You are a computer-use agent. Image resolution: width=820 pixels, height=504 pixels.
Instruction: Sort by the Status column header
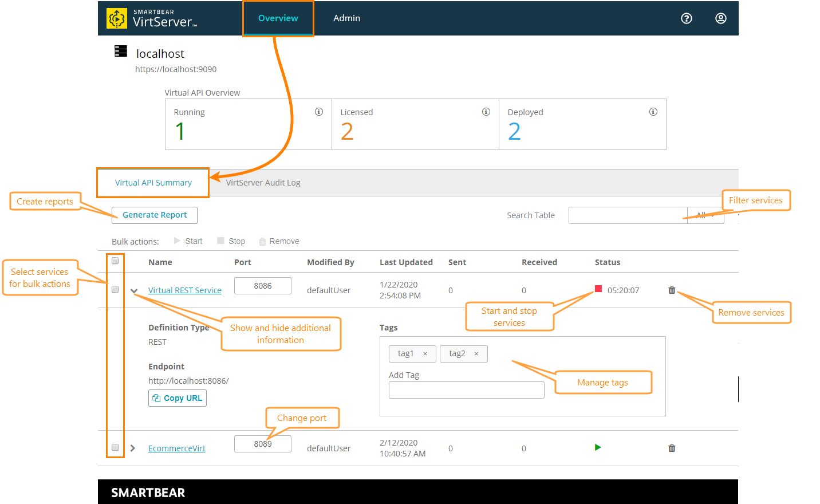click(608, 262)
